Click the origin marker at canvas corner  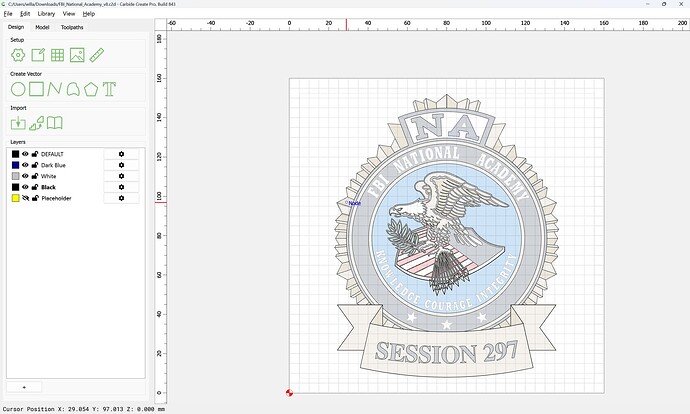(289, 393)
